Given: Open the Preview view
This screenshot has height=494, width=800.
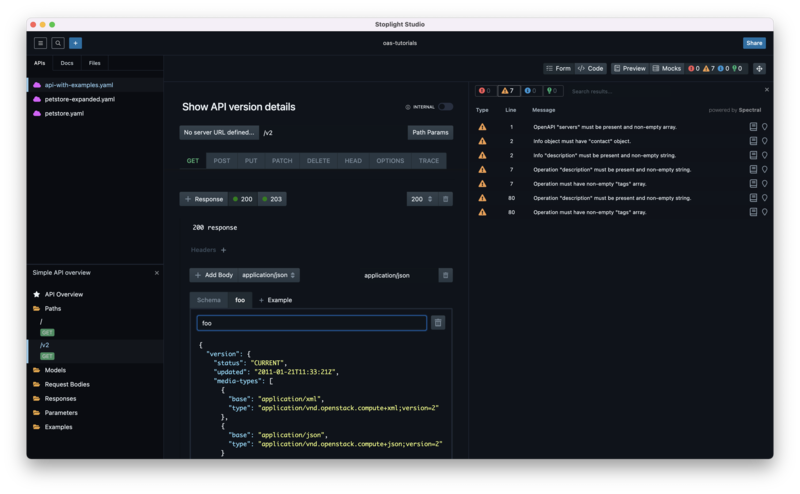Looking at the screenshot, I should pyautogui.click(x=630, y=68).
